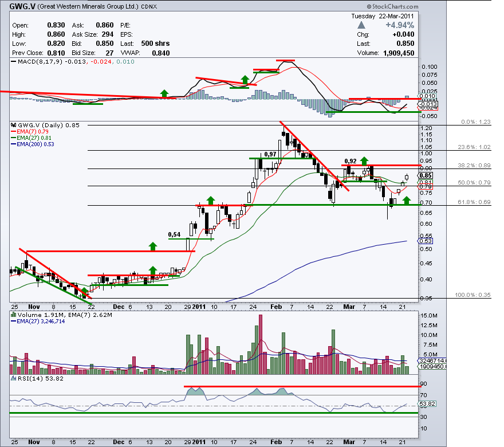Click the 0,97 price annotation on chart
The height and width of the screenshot is (447, 504).
pos(270,154)
